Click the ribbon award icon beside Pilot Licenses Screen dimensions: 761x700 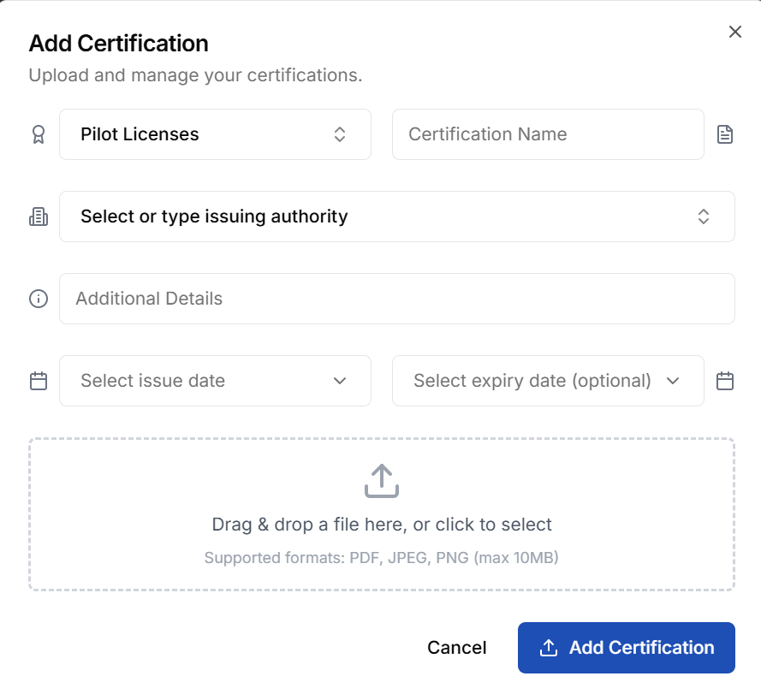[38, 134]
